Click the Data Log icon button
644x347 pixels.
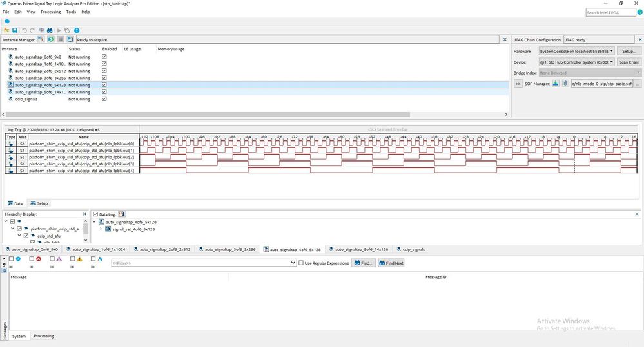[122, 214]
